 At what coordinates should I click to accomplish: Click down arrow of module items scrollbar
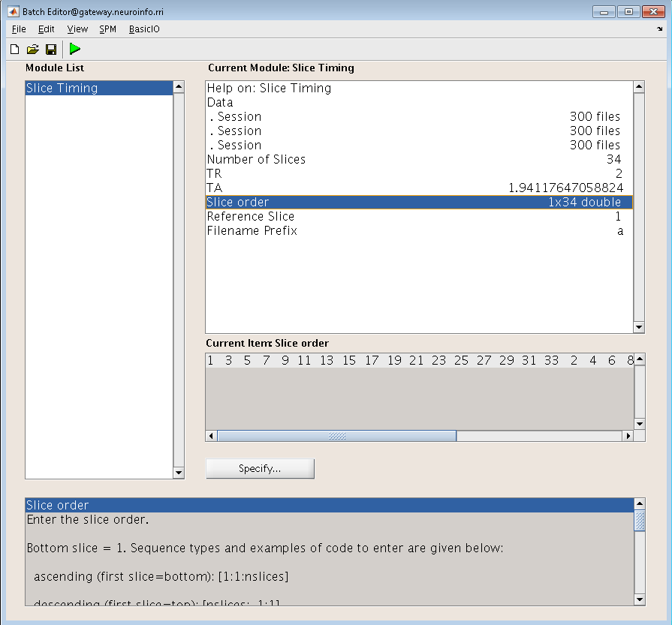pos(639,327)
